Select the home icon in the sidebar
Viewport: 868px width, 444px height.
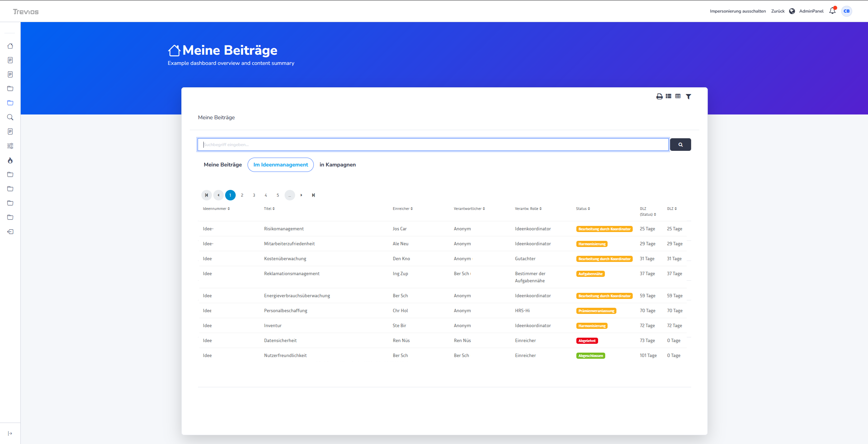point(10,46)
